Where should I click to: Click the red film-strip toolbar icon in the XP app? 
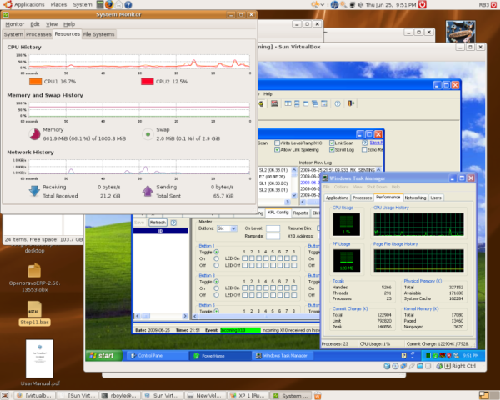(274, 104)
